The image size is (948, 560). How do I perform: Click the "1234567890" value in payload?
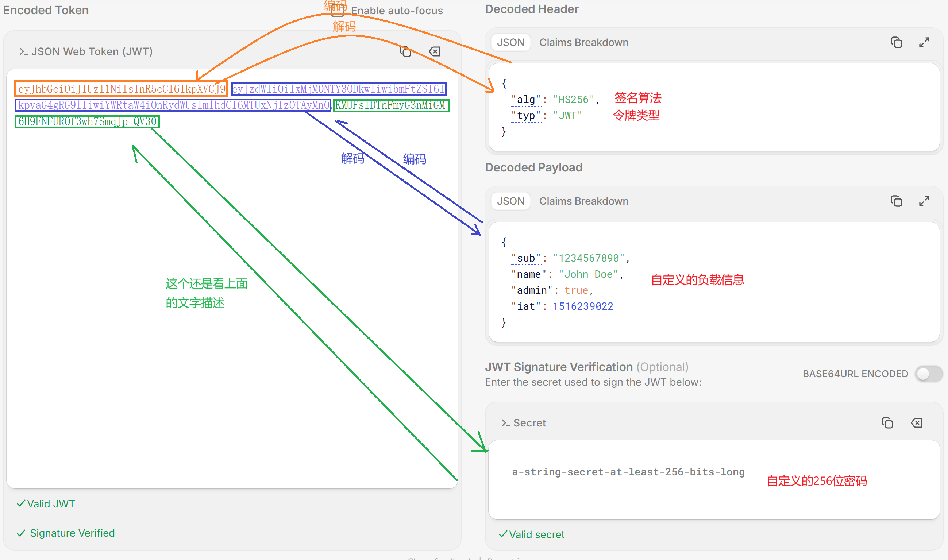[589, 258]
